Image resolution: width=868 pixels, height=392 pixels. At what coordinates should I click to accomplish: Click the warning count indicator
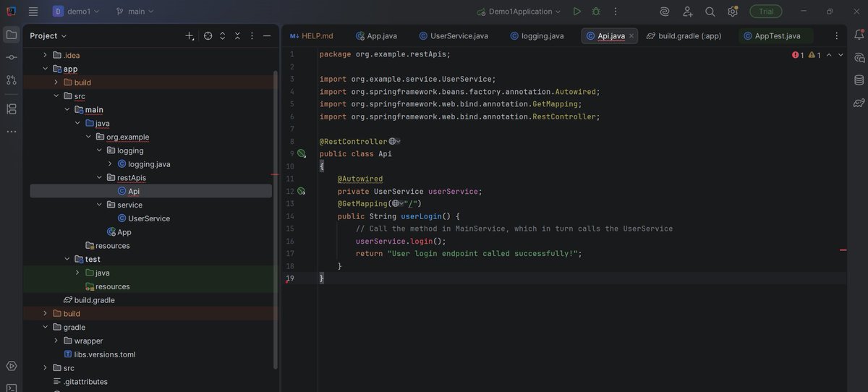(x=814, y=55)
